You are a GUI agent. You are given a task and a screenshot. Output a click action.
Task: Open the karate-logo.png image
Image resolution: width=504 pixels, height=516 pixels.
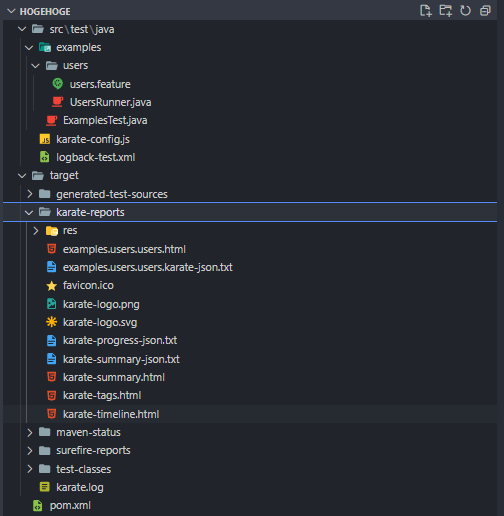point(101,304)
